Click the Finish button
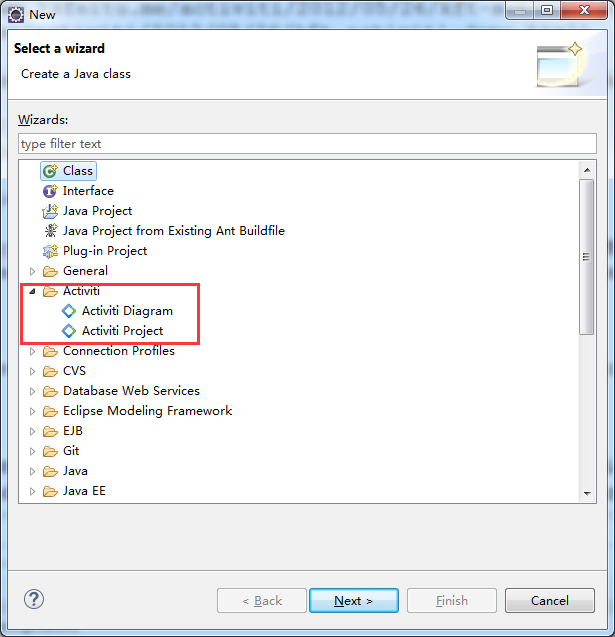The image size is (615, 637). [452, 600]
